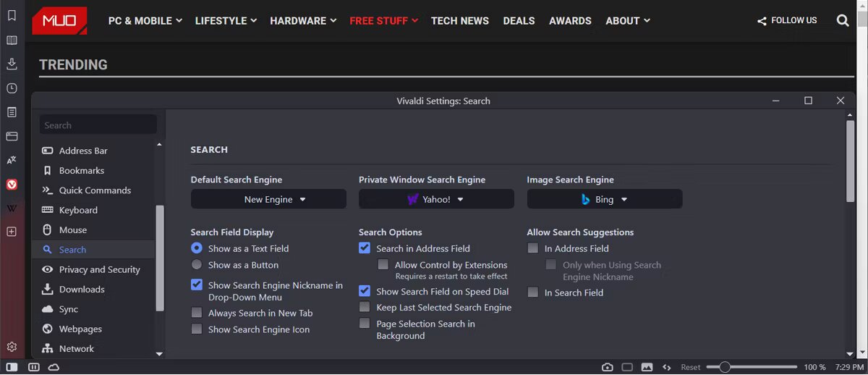Open the Downloads panel icon
Viewport: 868px width, 375px height.
click(12, 64)
